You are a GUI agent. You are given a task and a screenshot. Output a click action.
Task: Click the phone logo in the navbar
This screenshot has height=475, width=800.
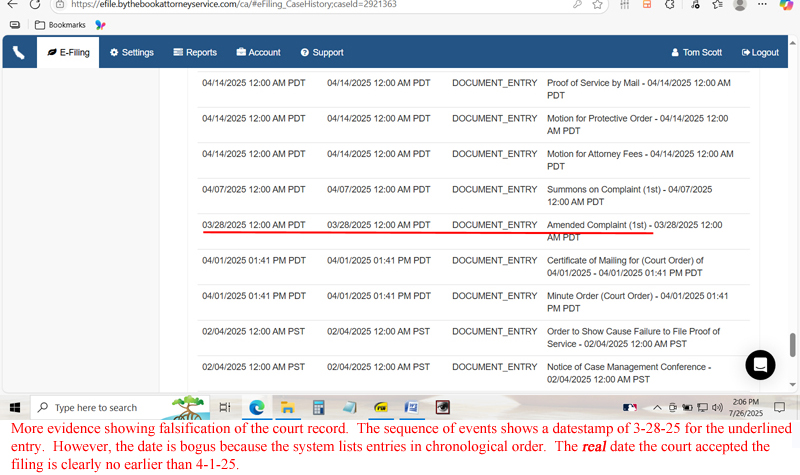coord(20,52)
